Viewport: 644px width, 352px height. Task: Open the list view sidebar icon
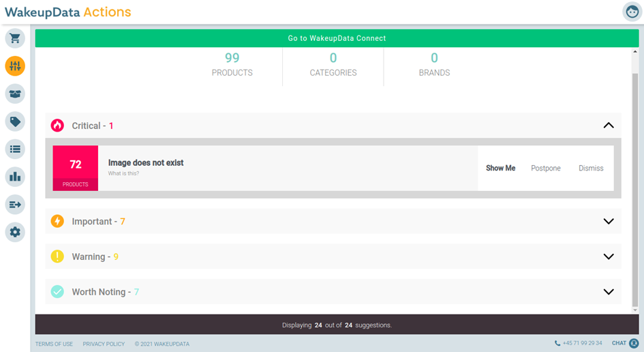tap(15, 149)
